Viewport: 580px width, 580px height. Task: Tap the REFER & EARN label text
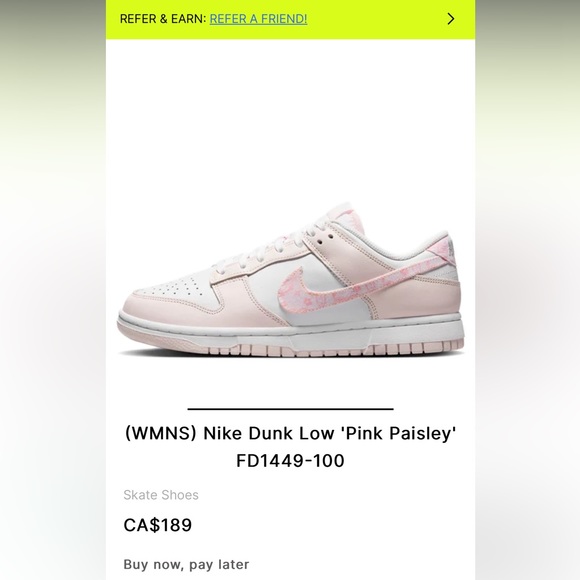point(163,18)
